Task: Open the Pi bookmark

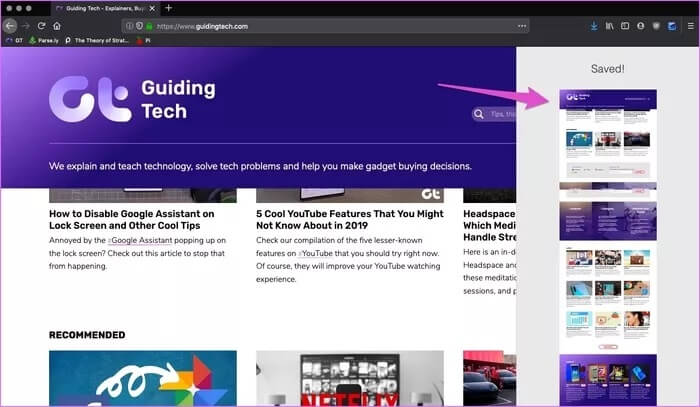Action: click(144, 40)
